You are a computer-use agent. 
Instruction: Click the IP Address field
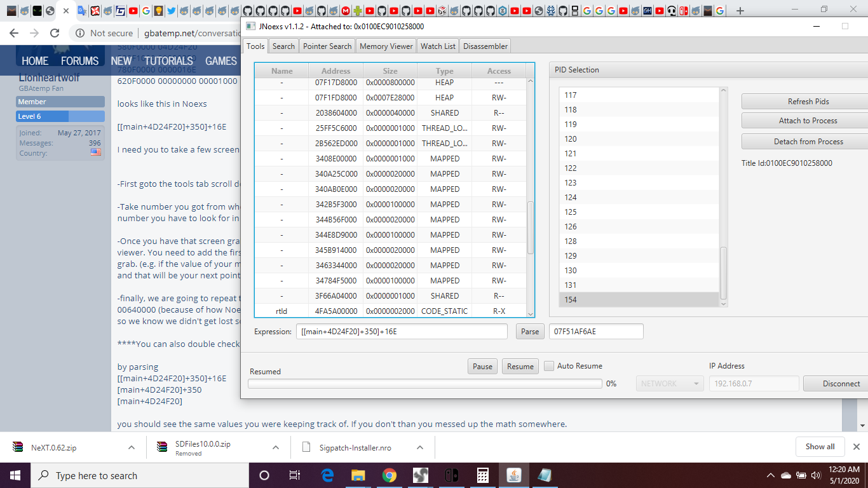click(754, 383)
